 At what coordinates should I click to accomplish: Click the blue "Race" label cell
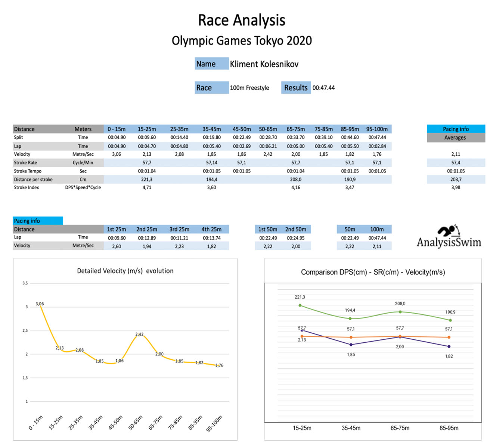[211, 88]
